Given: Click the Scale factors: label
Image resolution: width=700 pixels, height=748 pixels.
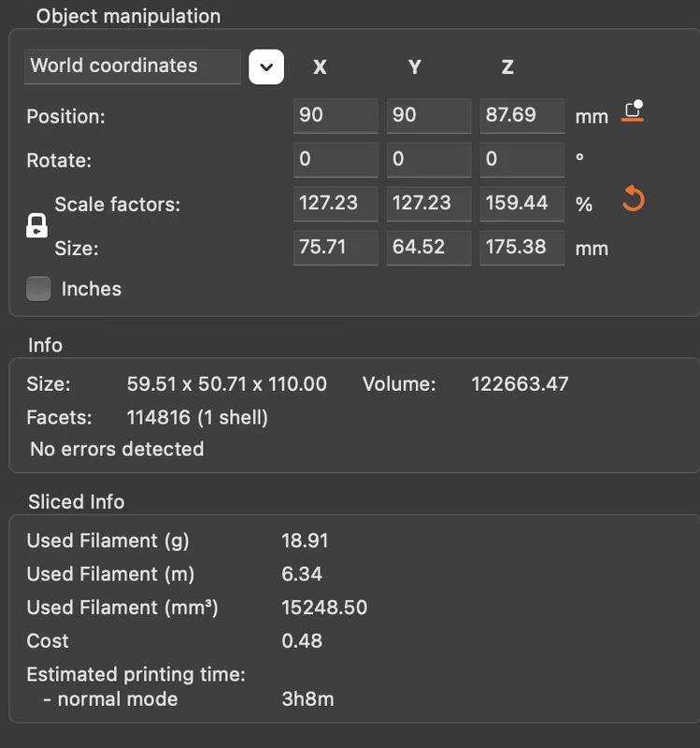Looking at the screenshot, I should click(118, 204).
